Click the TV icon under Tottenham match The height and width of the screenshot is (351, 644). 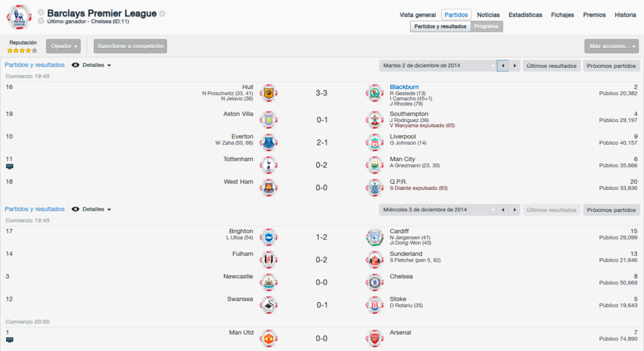click(9, 167)
